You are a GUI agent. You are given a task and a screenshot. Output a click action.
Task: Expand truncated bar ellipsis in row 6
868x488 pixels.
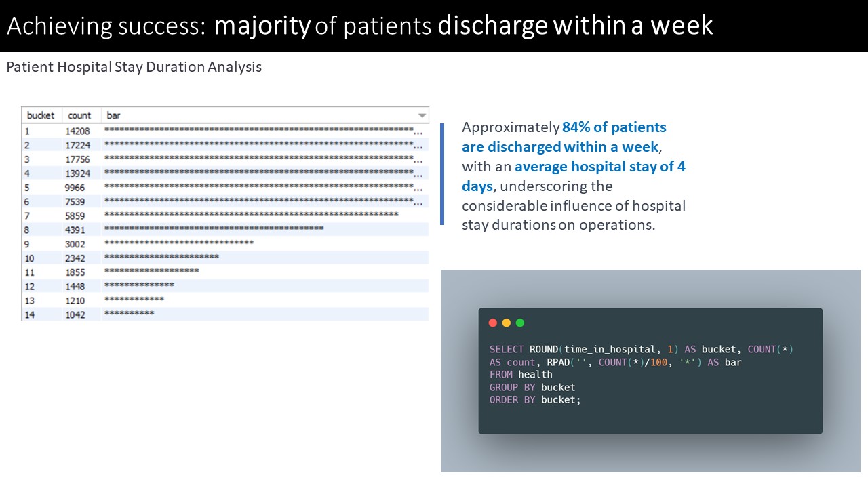(419, 202)
